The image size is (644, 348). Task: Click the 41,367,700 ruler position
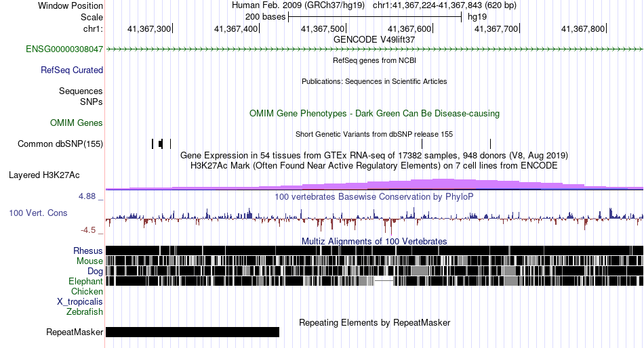click(x=496, y=28)
